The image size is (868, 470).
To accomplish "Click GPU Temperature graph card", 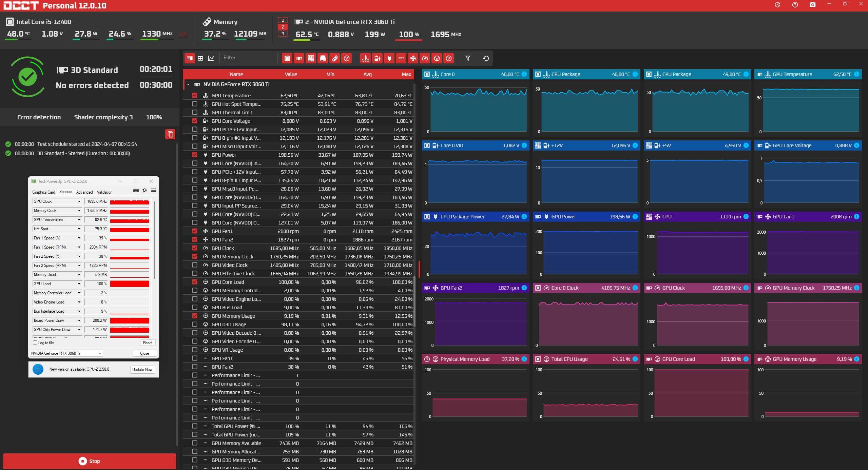I will point(808,103).
